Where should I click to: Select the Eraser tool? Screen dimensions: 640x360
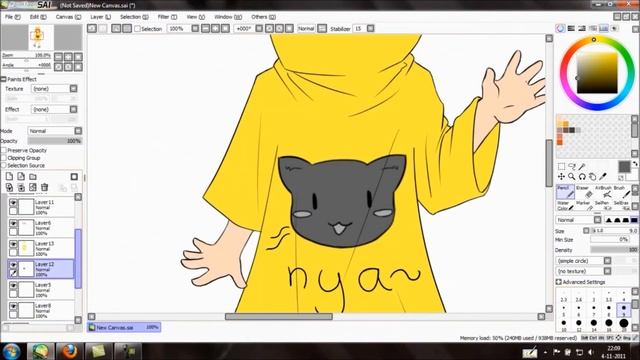pos(584,191)
